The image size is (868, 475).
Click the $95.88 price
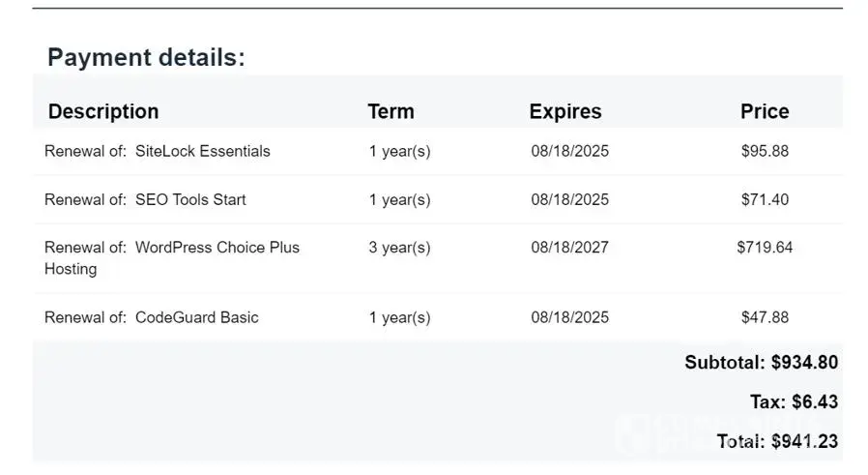click(765, 151)
